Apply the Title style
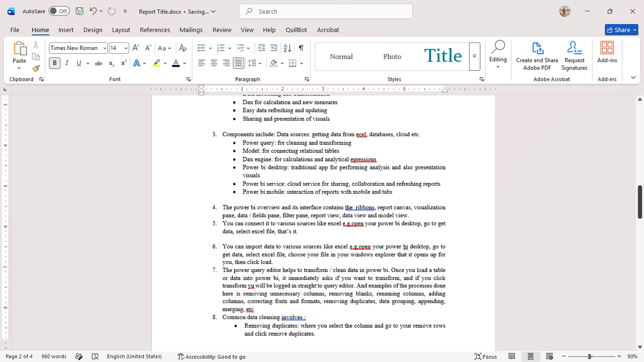 443,56
